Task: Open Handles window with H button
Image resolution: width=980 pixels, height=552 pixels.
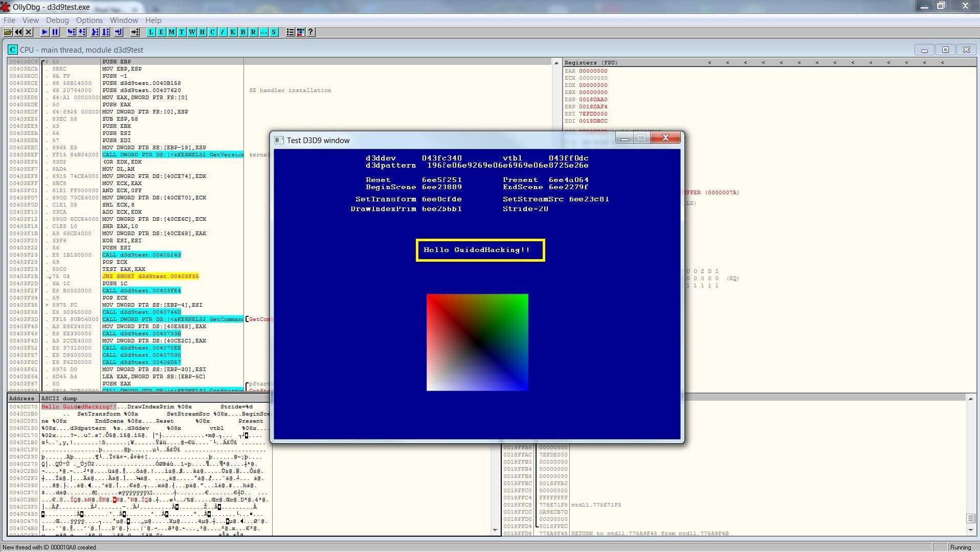Action: pyautogui.click(x=202, y=32)
